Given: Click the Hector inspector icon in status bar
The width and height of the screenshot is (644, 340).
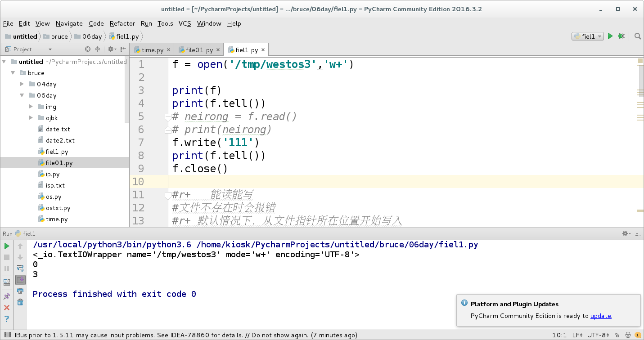Looking at the screenshot, I should click(627, 335).
